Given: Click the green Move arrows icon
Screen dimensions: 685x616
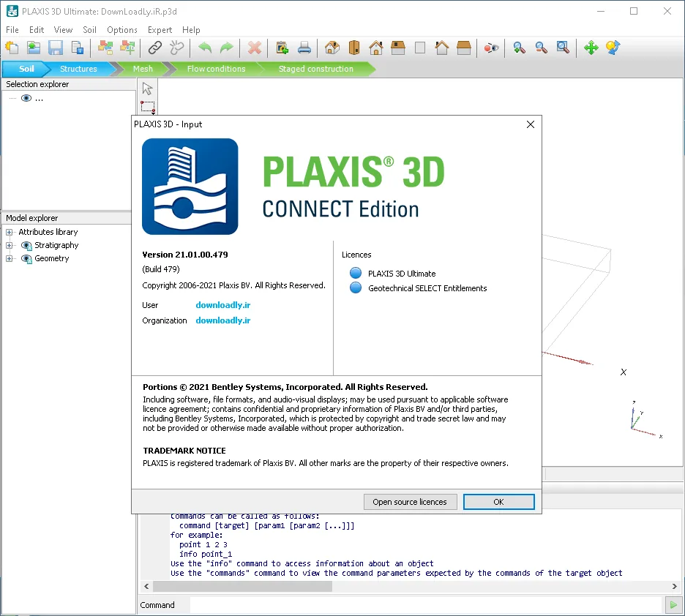Looking at the screenshot, I should [x=591, y=48].
